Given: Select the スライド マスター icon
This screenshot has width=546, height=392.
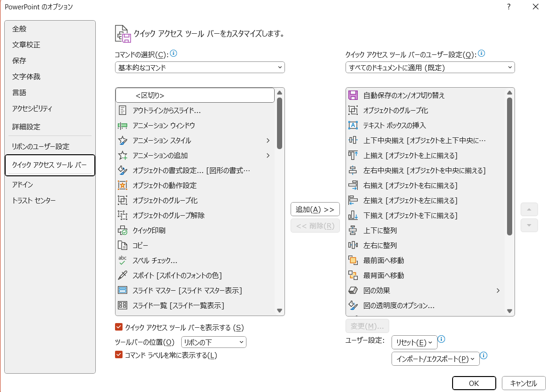Looking at the screenshot, I should [x=122, y=290].
